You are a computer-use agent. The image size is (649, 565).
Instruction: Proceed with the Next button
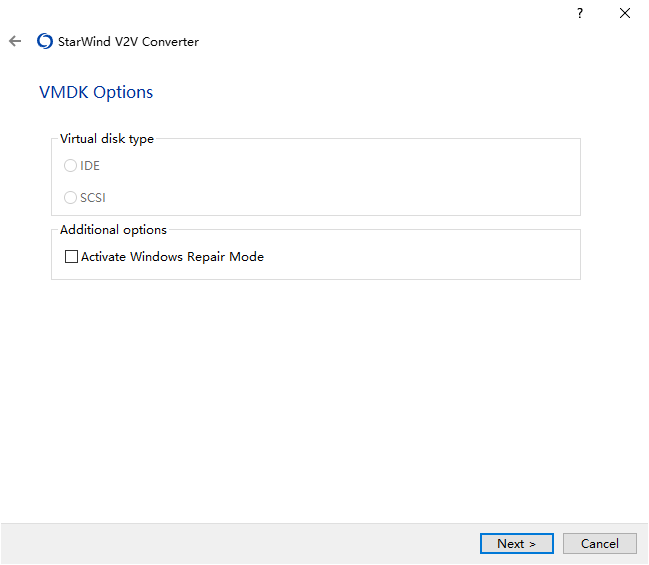click(517, 543)
